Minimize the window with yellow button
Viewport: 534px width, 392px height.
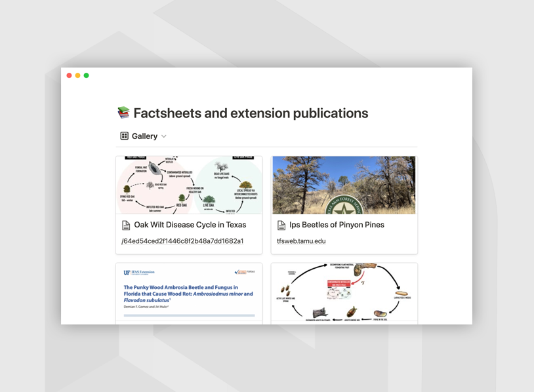tap(78, 75)
